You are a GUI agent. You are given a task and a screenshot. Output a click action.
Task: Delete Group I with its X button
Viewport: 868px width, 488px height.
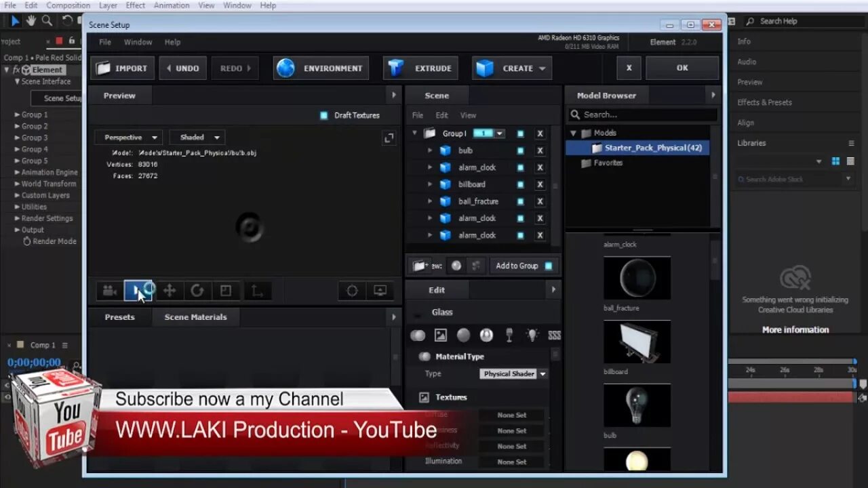pyautogui.click(x=540, y=134)
